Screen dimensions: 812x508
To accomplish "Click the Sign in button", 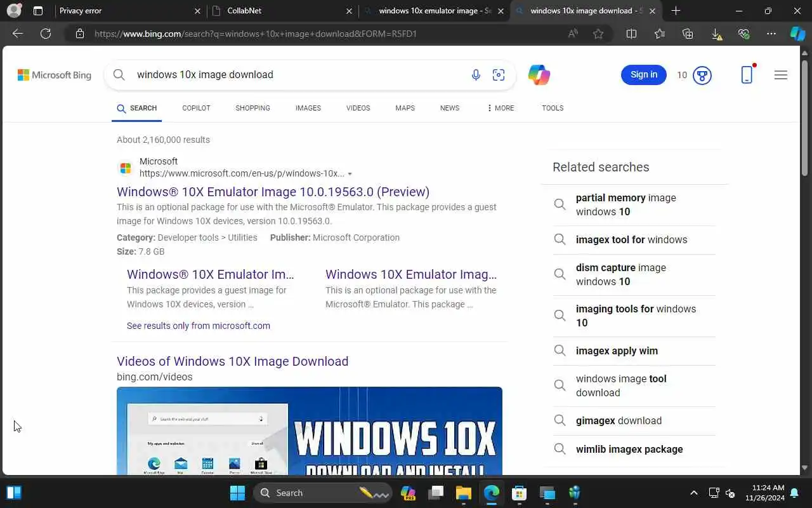I will click(644, 75).
